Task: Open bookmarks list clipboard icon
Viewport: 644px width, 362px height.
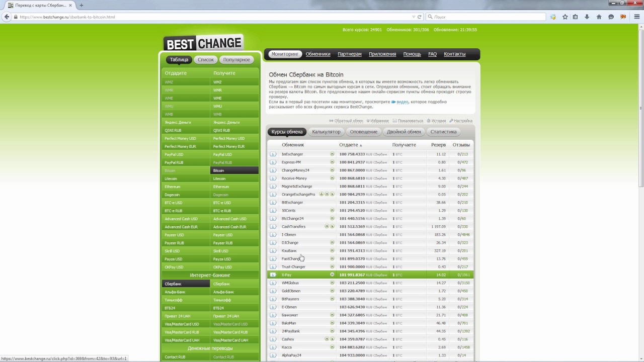Action: (576, 17)
